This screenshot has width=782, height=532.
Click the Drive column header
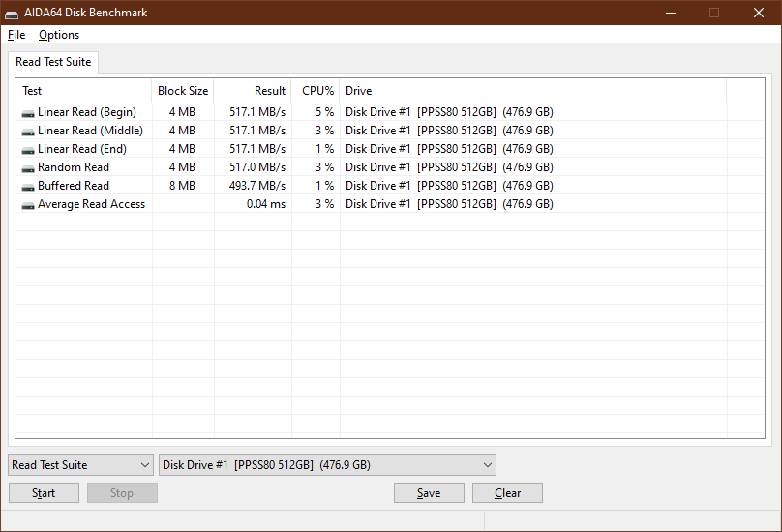click(533, 91)
